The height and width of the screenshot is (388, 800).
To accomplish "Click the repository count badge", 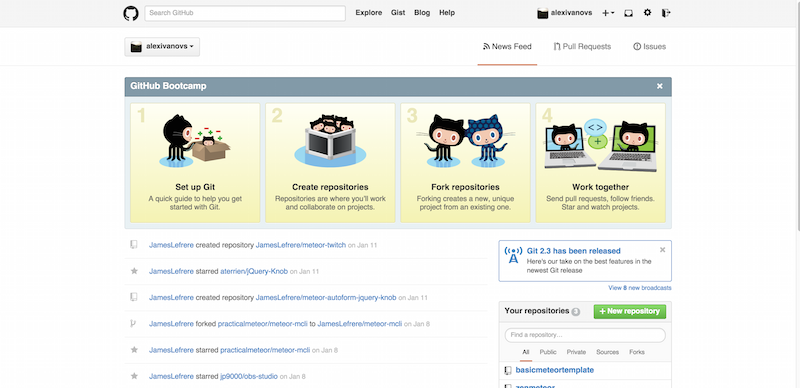I will tap(576, 312).
